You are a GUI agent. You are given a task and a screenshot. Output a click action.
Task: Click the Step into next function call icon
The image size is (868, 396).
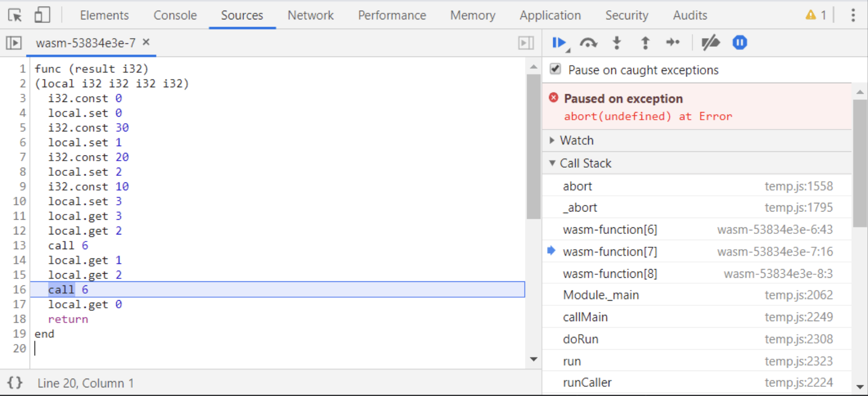616,43
